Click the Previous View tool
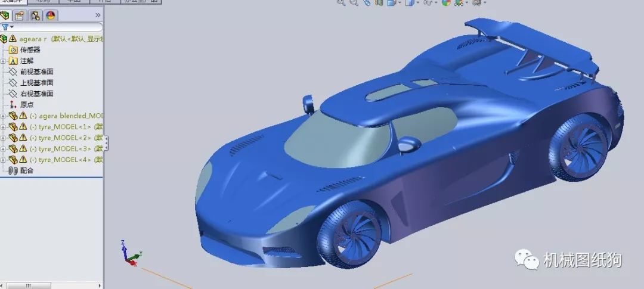644x289 pixels. pos(366,2)
